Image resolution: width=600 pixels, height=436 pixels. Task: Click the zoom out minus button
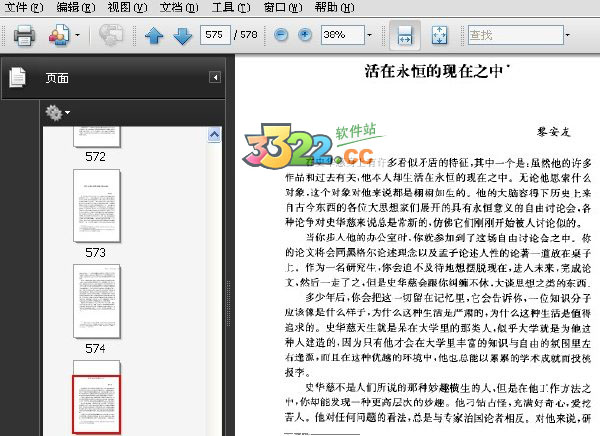pyautogui.click(x=279, y=35)
